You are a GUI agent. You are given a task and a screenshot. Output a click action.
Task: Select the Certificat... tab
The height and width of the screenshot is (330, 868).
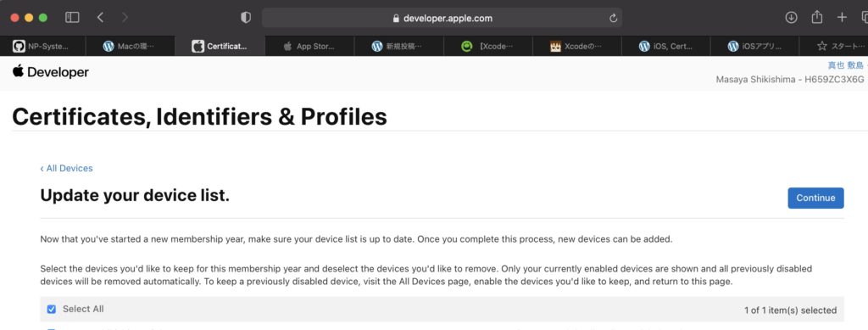click(x=220, y=47)
